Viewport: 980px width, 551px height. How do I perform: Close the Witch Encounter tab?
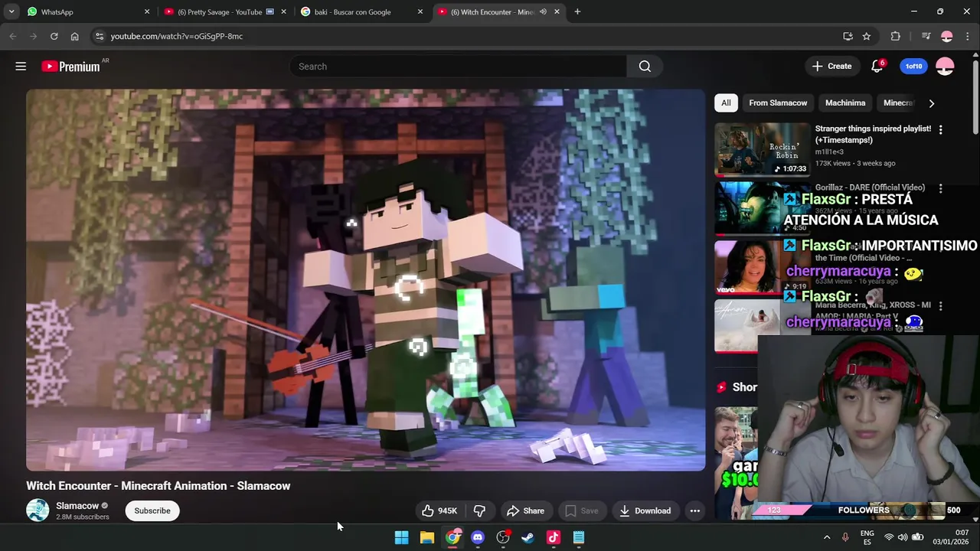(557, 11)
